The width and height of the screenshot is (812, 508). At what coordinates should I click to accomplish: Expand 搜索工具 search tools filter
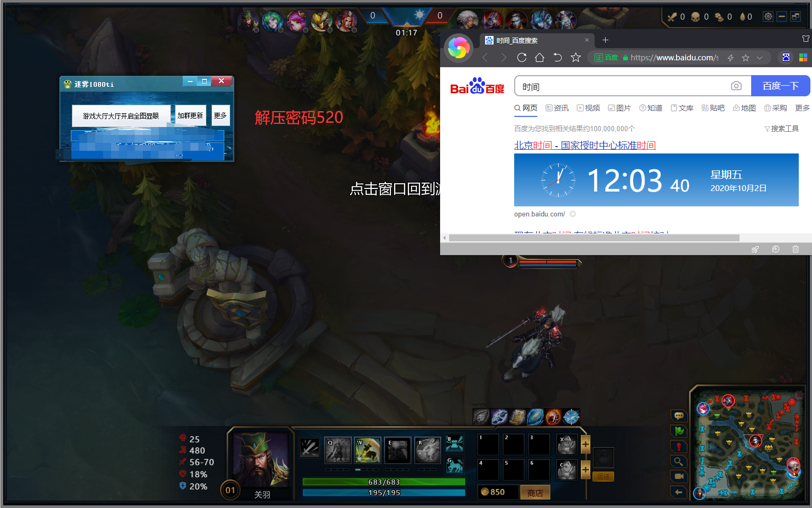pyautogui.click(x=781, y=129)
